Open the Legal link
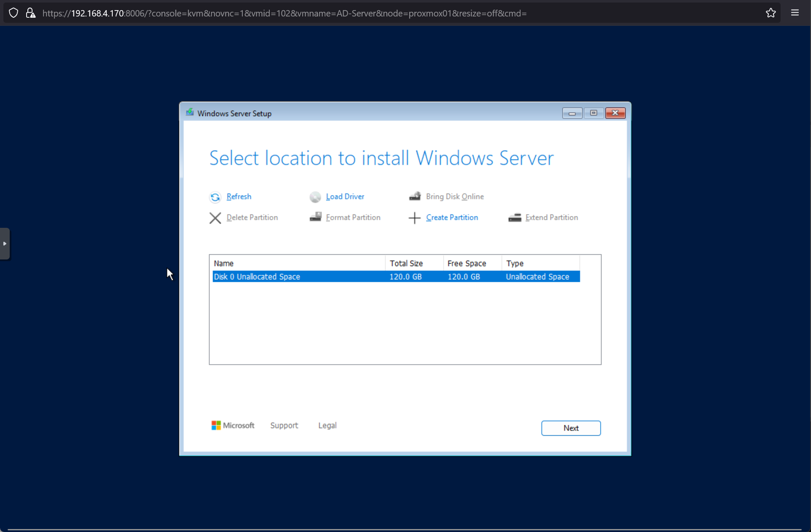Viewport: 811px width, 532px height. pos(327,425)
